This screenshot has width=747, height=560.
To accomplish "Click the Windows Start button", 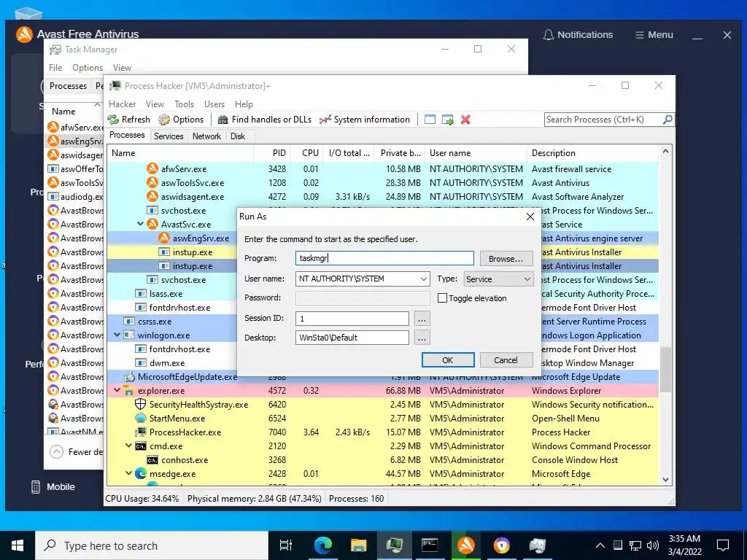I will (x=18, y=545).
